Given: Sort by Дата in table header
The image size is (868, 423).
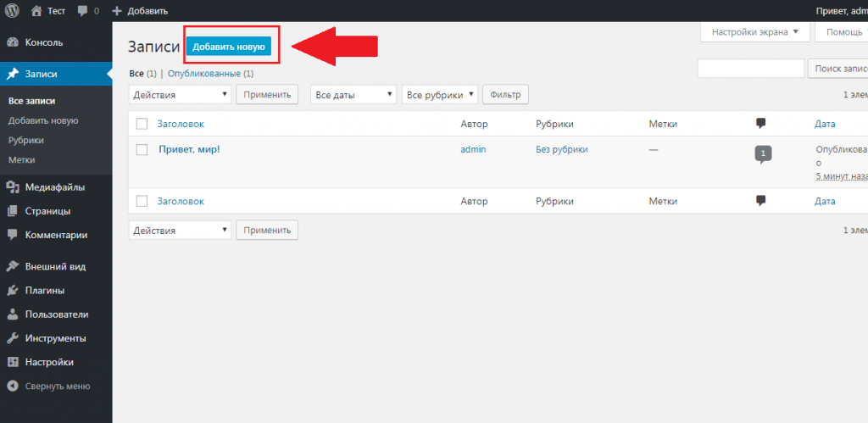Looking at the screenshot, I should pos(825,124).
